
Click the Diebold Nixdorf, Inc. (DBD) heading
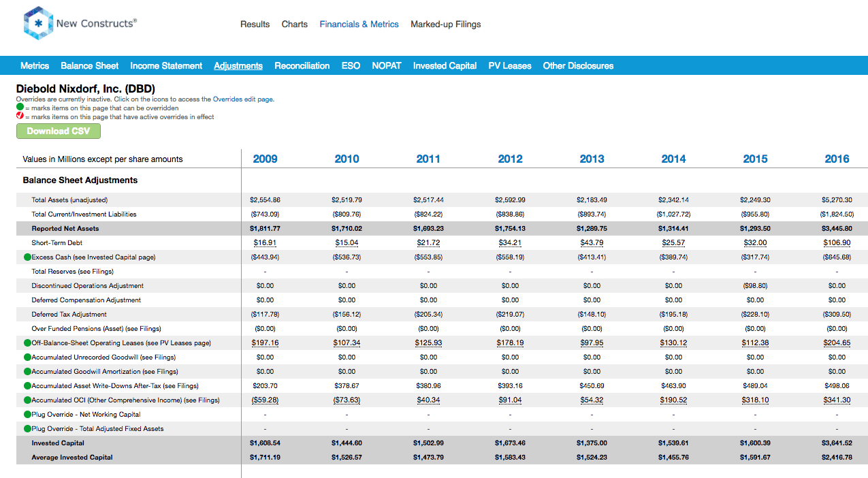click(86, 89)
